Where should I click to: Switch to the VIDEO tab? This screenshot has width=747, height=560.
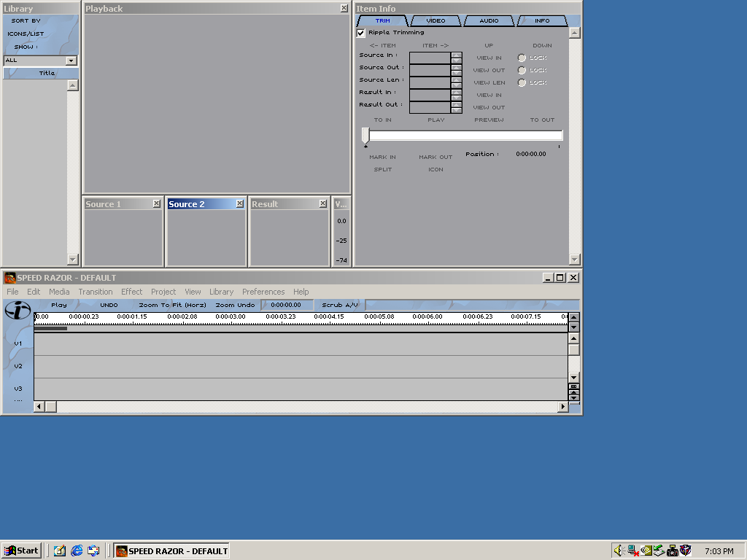click(x=436, y=21)
